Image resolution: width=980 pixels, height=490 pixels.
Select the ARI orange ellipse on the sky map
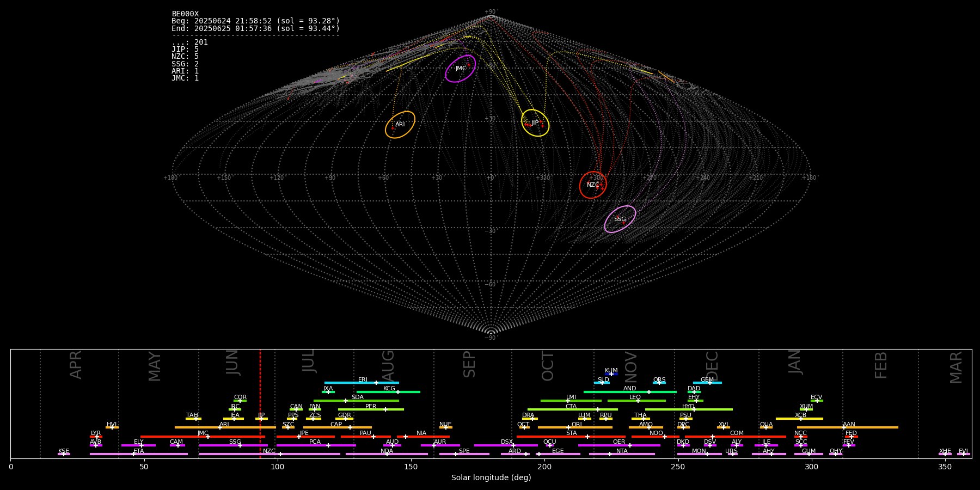click(x=400, y=125)
